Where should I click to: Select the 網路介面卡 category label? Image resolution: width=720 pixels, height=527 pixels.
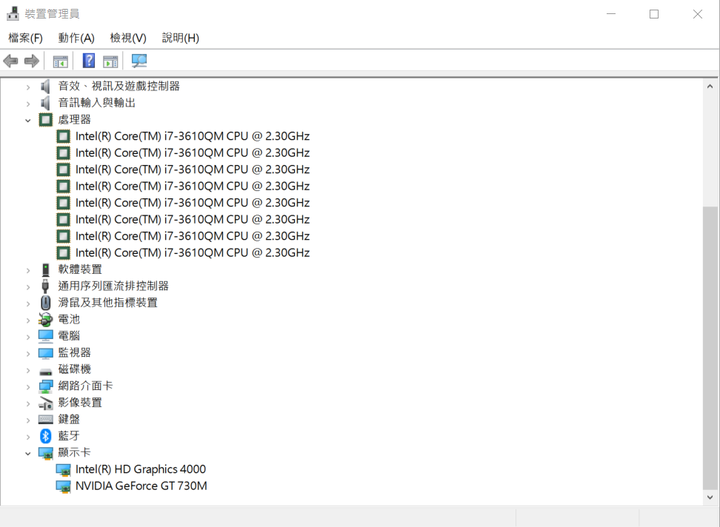85,386
